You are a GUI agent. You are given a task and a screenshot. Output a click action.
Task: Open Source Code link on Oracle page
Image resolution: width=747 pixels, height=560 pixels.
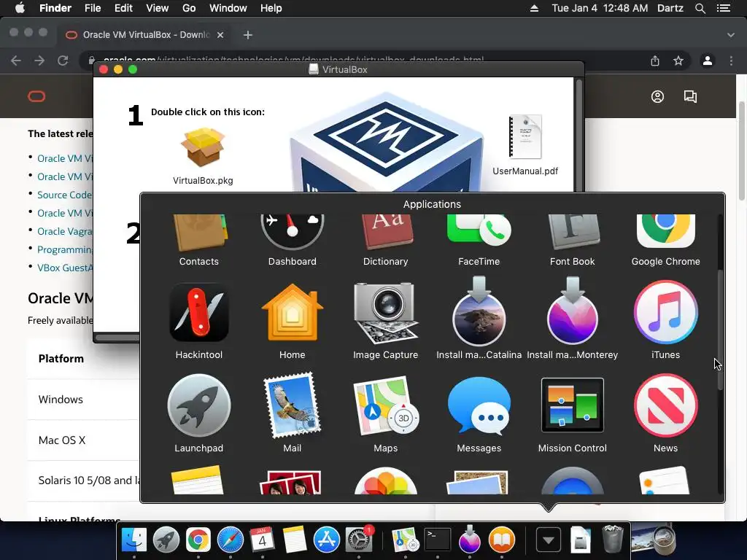point(64,195)
